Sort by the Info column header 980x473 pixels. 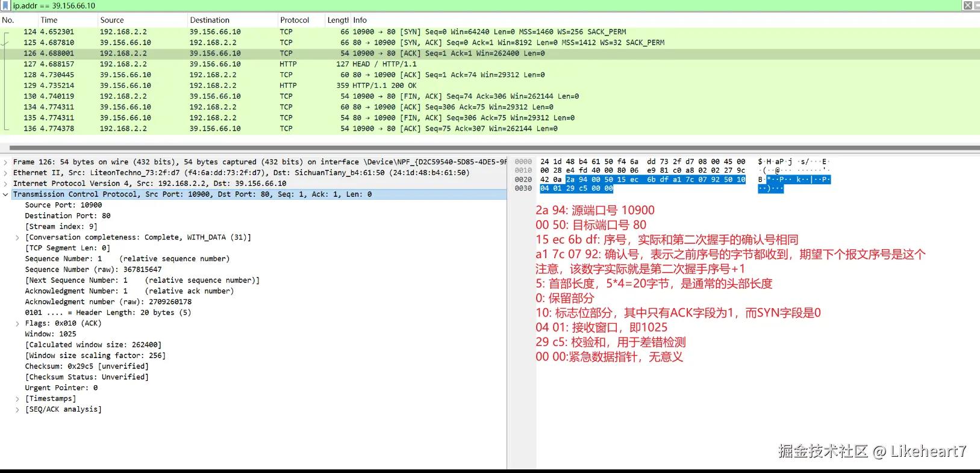click(x=360, y=20)
